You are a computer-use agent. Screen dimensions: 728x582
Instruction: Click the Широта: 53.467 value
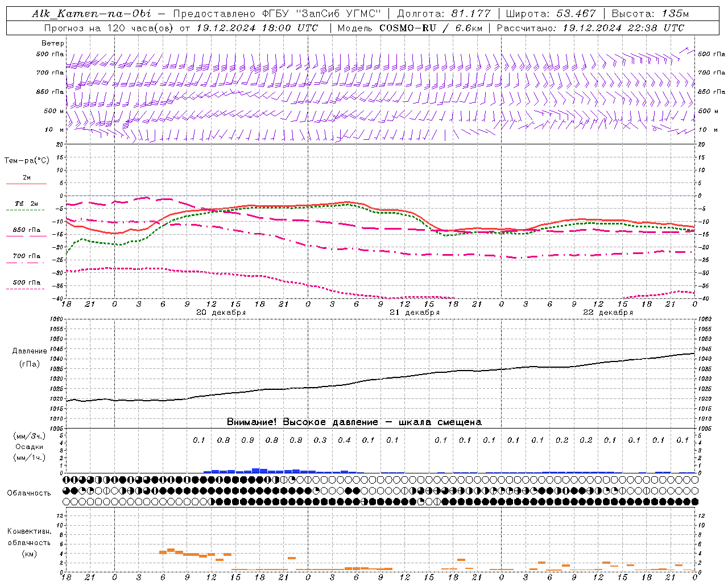point(551,14)
